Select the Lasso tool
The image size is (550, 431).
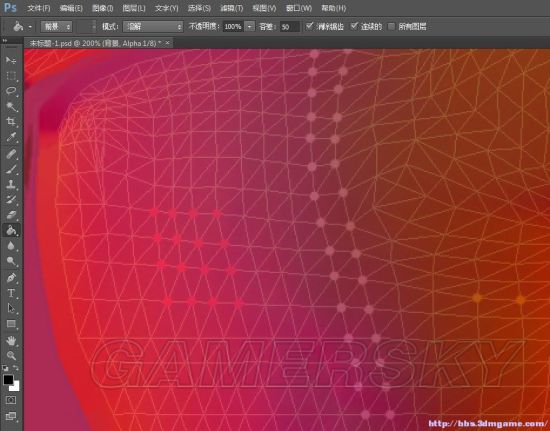11,91
